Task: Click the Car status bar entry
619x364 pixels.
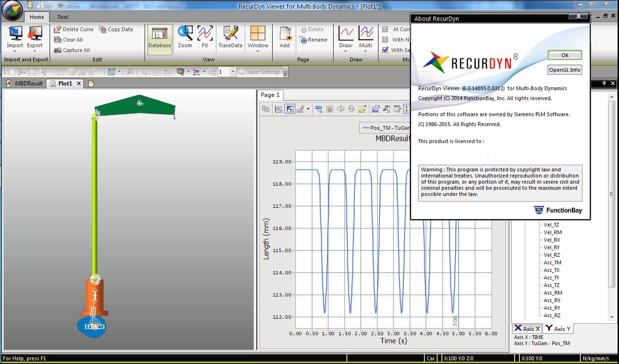Action: point(431,358)
